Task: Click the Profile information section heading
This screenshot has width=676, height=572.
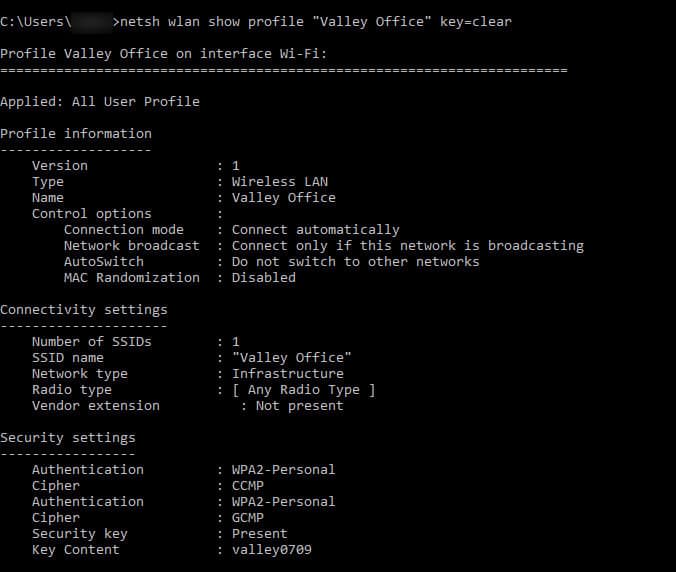Action: click(76, 134)
